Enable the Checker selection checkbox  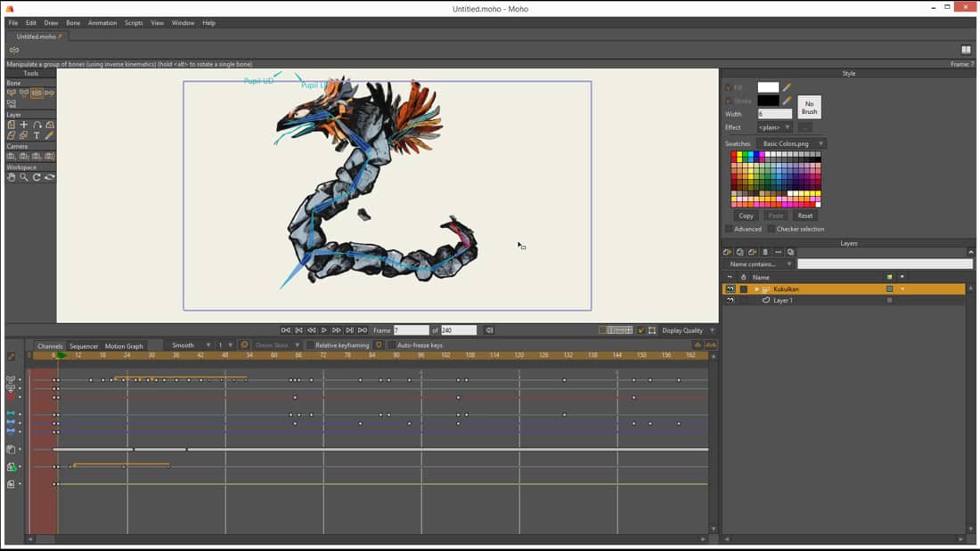(771, 230)
